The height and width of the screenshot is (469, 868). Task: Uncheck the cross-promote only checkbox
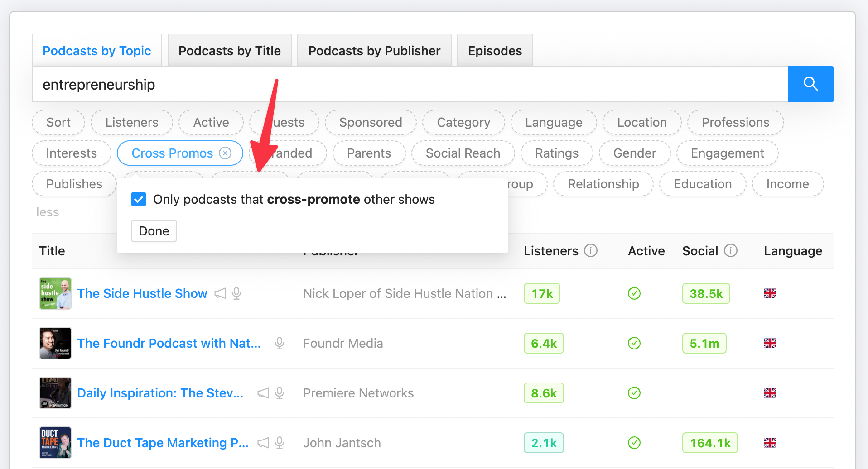pos(139,199)
